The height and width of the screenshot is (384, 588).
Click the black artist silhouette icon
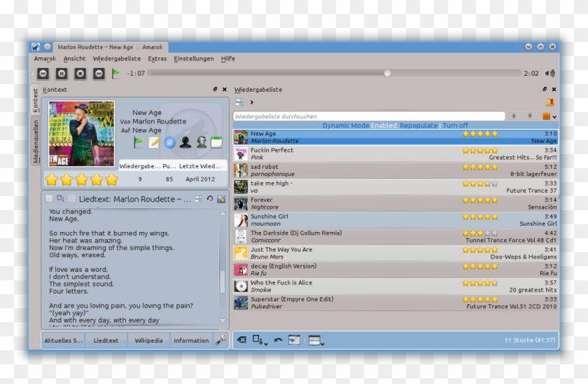coord(185,142)
